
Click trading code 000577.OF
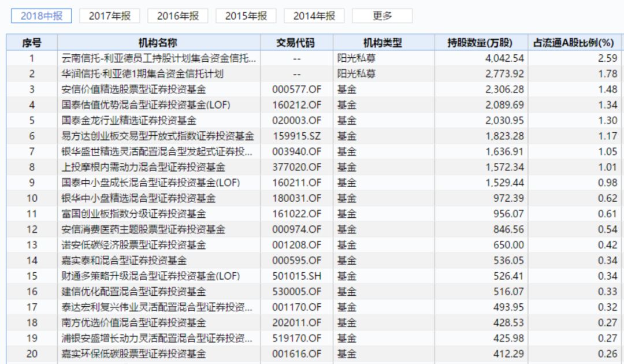tap(296, 89)
